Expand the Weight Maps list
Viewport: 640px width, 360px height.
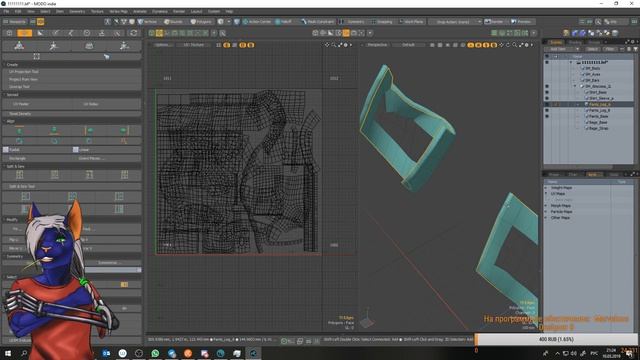tap(546, 188)
